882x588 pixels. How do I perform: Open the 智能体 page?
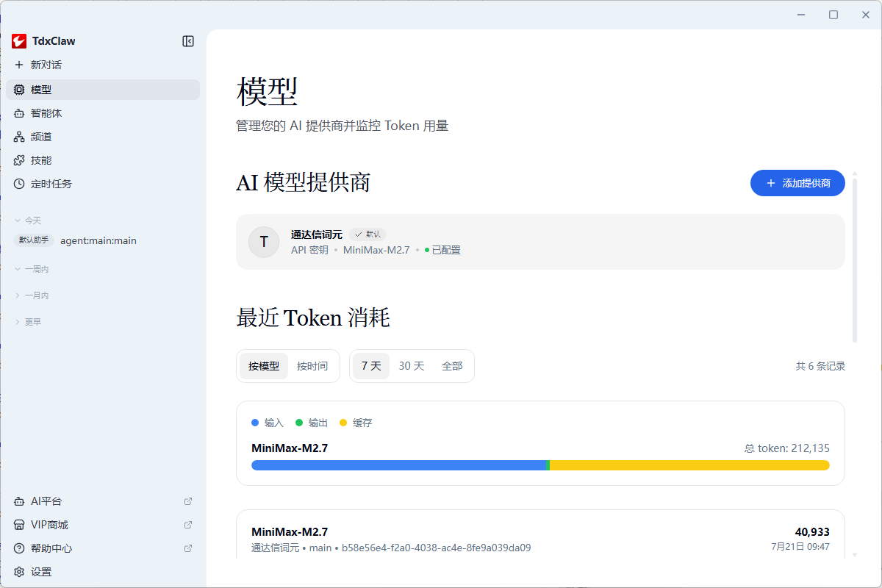point(103,113)
